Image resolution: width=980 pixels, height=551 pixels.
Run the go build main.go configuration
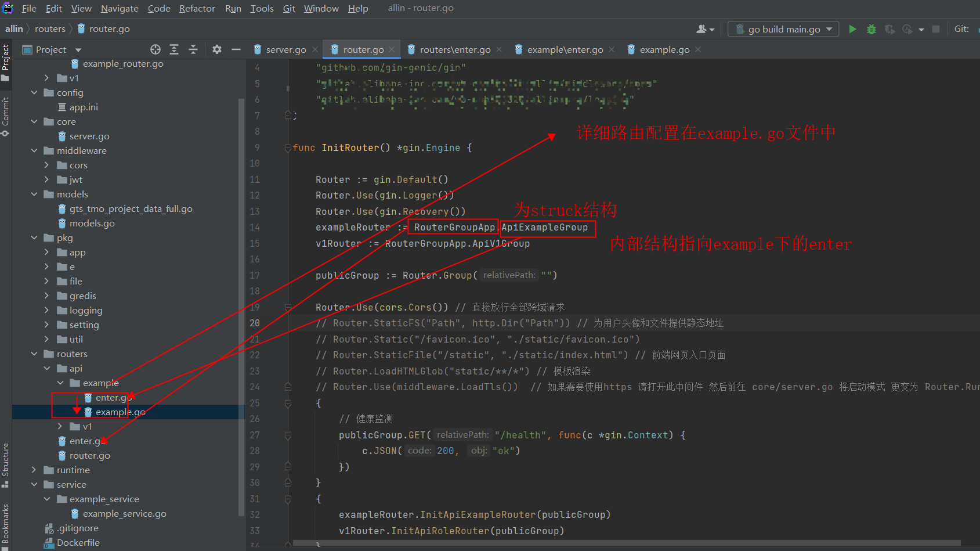tap(852, 29)
